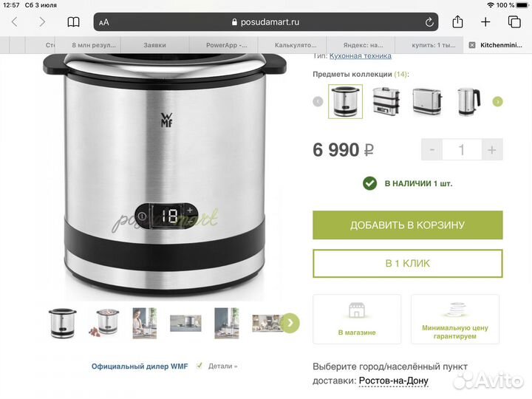This screenshot has width=532, height=399.
Task: Show next collection items with green arrow
Action: pos(497,101)
